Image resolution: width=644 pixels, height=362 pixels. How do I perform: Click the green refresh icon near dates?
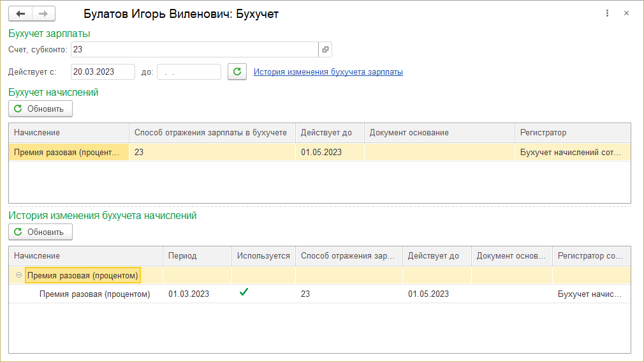pyautogui.click(x=237, y=72)
